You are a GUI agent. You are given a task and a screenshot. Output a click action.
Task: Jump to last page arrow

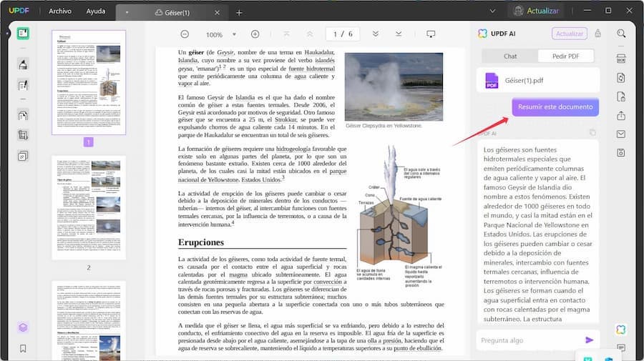tap(399, 34)
